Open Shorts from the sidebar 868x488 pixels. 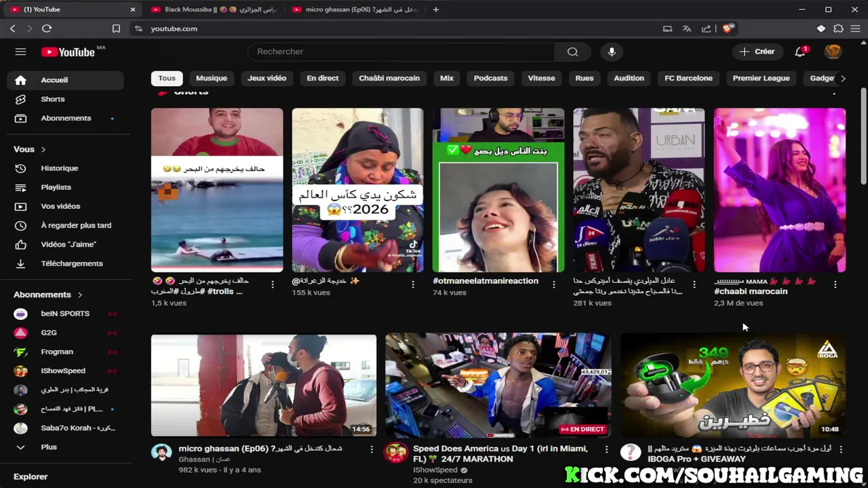(65, 99)
